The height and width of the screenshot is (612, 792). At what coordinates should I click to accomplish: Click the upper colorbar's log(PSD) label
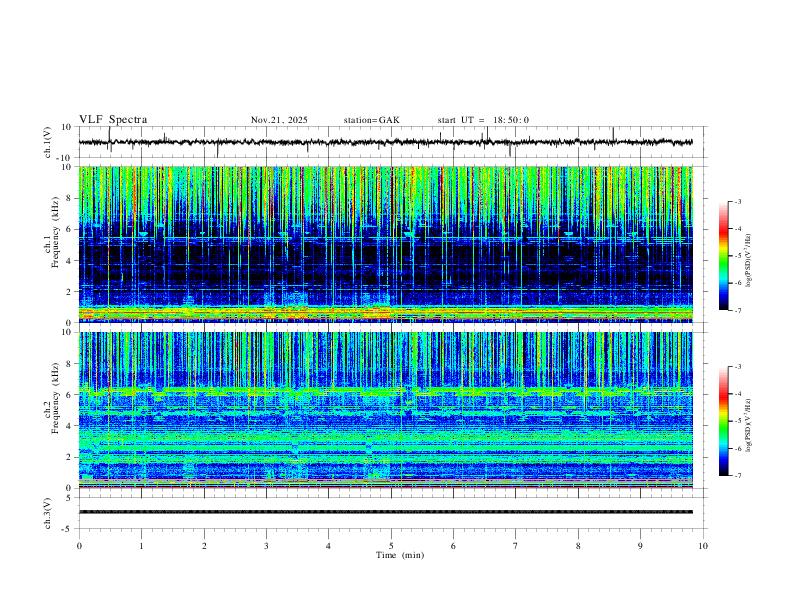(748, 261)
